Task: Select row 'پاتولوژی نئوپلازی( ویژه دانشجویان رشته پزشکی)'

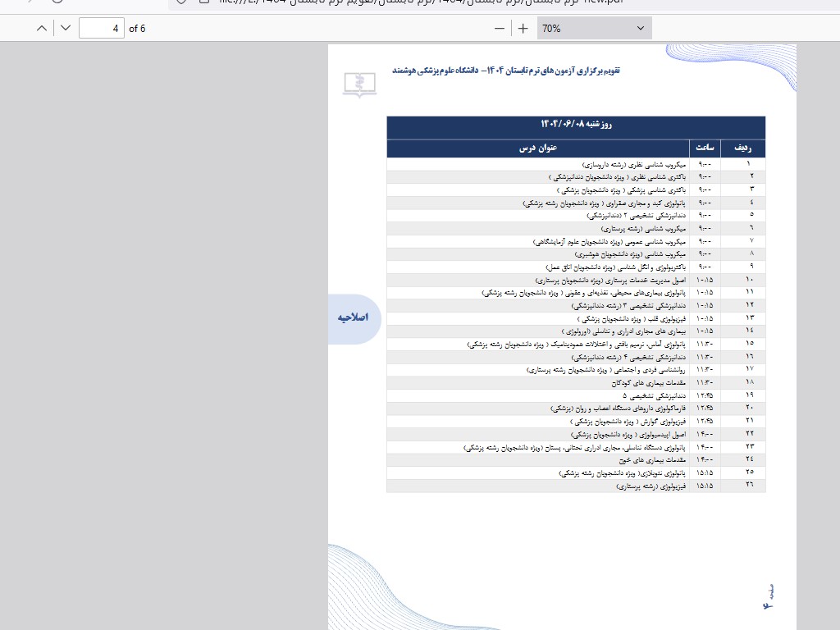Action: click(576, 472)
